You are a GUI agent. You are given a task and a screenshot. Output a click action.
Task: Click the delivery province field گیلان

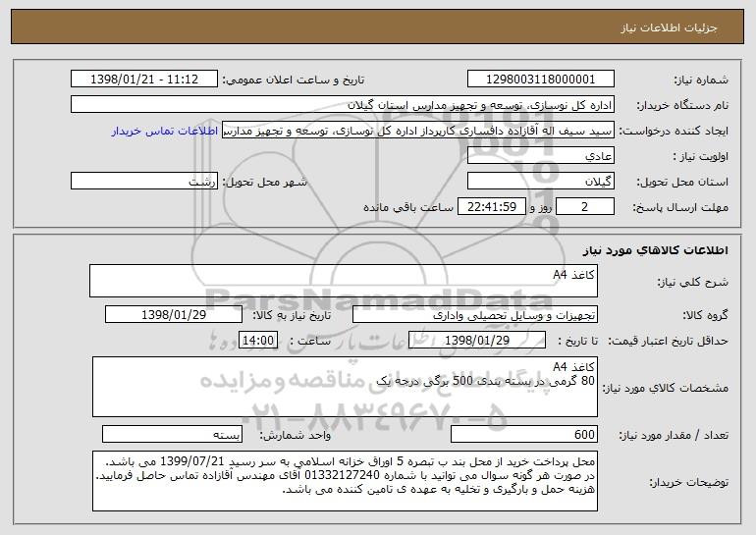click(x=540, y=182)
